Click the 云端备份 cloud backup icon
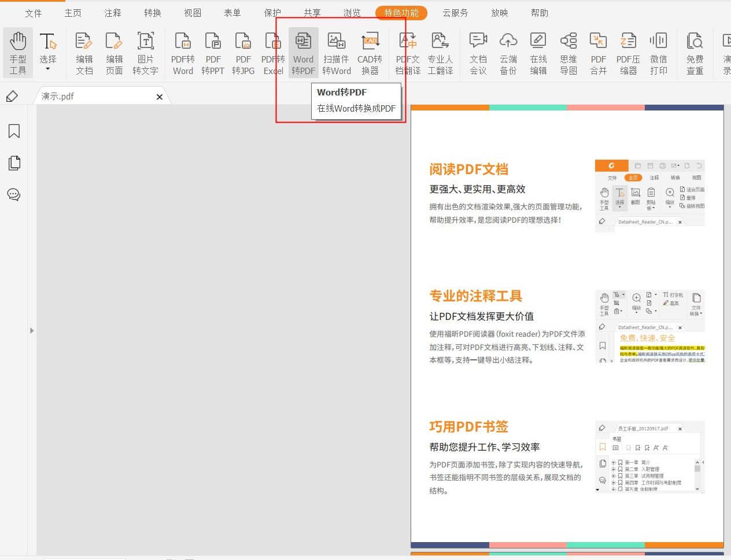731x560 pixels. coord(508,52)
